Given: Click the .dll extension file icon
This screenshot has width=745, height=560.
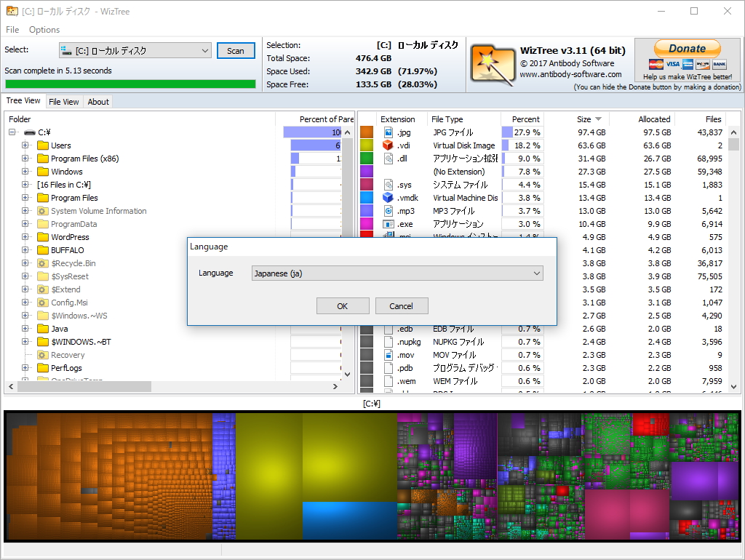Looking at the screenshot, I should 389,159.
